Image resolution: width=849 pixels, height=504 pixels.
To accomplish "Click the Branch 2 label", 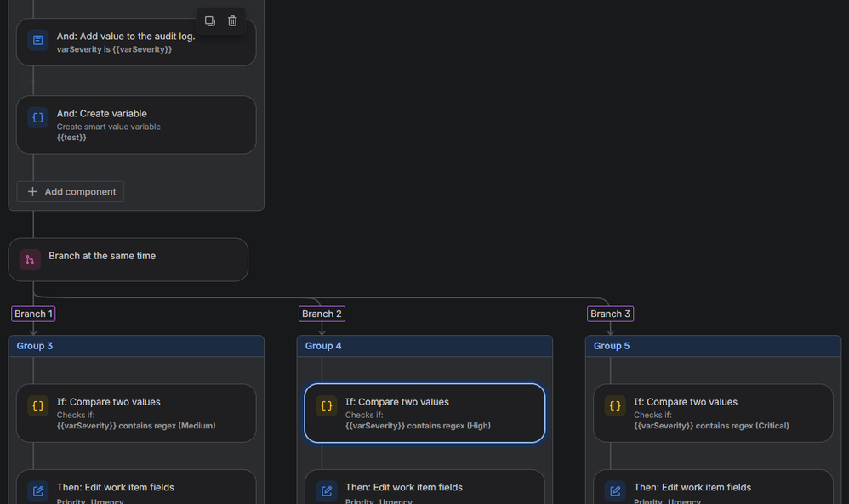I will [322, 314].
